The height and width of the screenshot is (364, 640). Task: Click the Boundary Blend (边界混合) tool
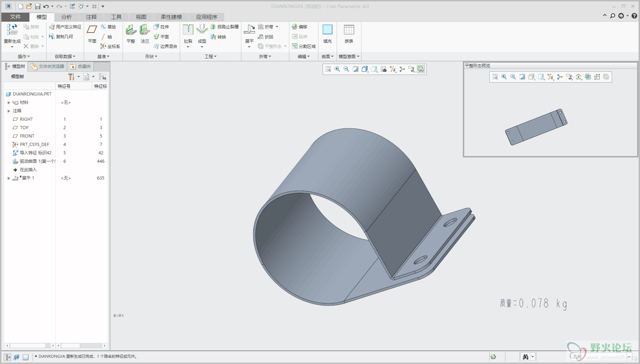(165, 46)
